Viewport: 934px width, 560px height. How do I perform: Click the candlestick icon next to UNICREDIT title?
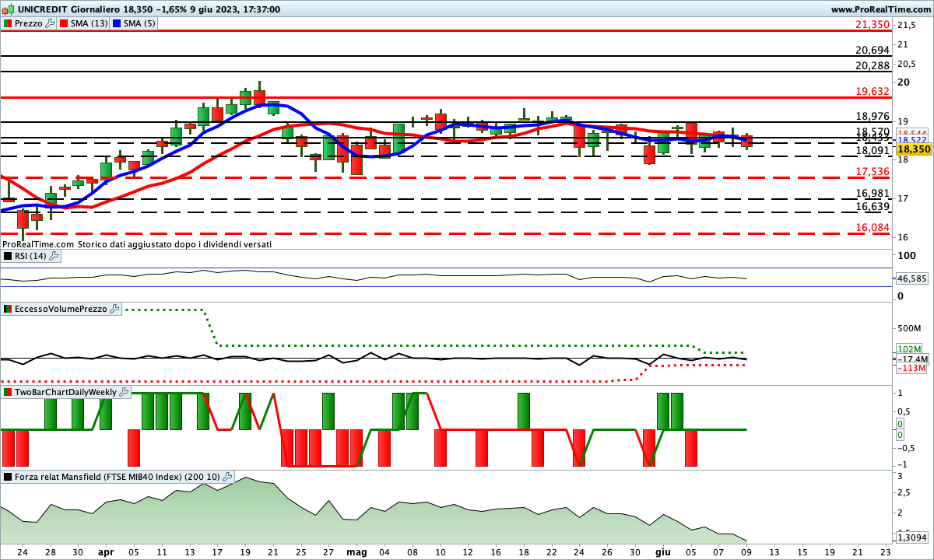pyautogui.click(x=9, y=9)
